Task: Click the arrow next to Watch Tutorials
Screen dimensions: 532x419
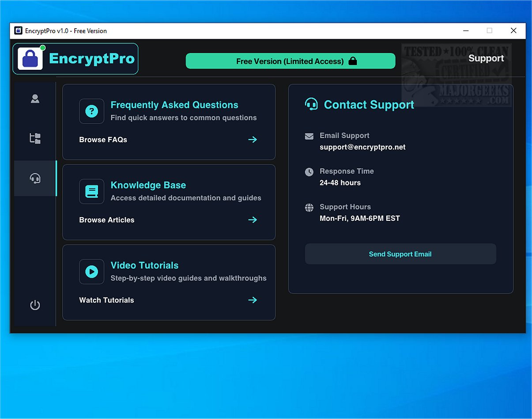Action: pos(253,300)
